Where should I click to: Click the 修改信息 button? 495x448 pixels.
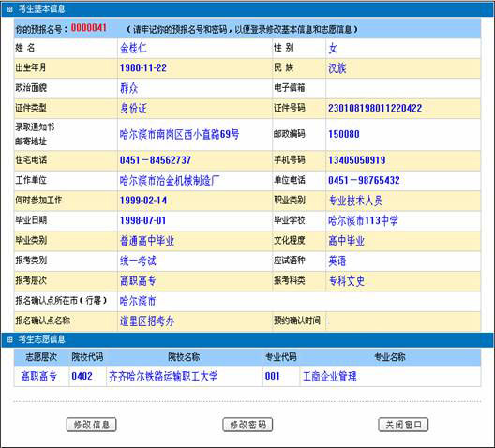[92, 425]
